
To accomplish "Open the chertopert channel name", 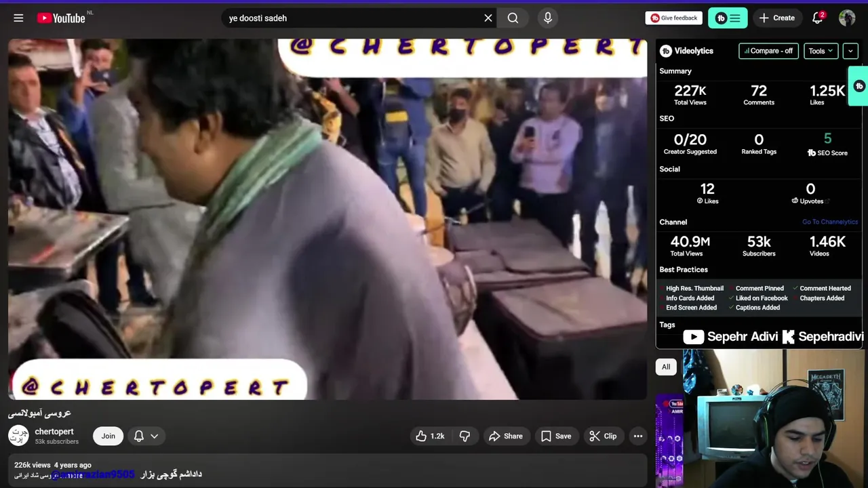I will (x=54, y=432).
